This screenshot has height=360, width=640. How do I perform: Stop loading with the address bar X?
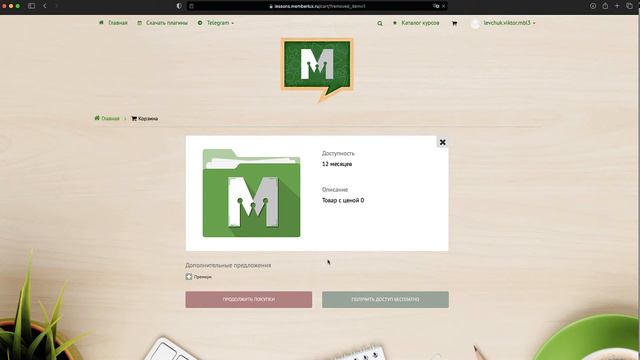(444, 6)
